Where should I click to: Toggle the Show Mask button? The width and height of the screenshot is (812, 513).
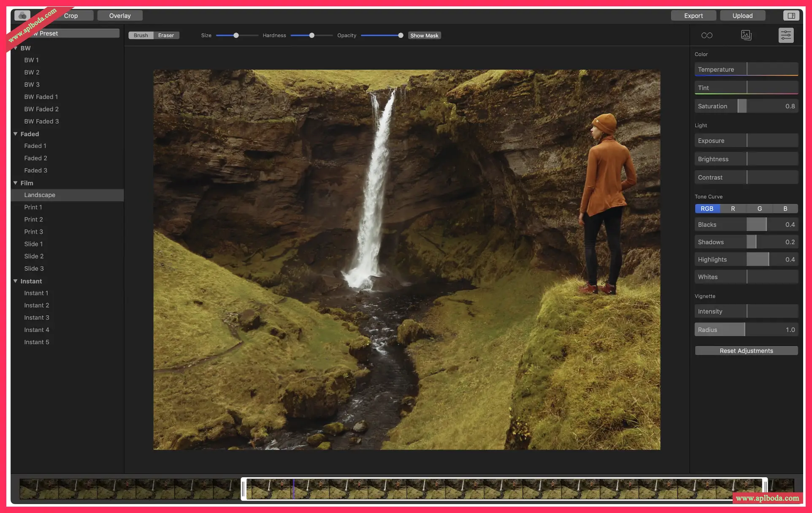coord(424,35)
